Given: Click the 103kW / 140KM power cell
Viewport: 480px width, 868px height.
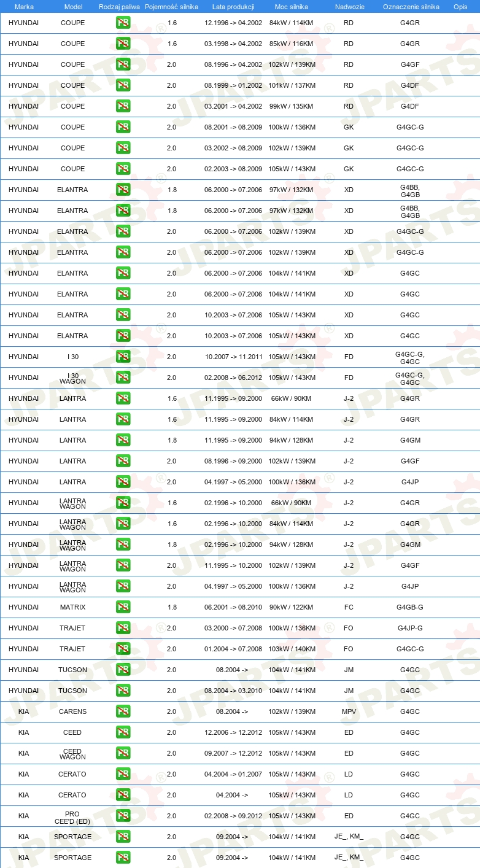Looking at the screenshot, I should point(292,649).
